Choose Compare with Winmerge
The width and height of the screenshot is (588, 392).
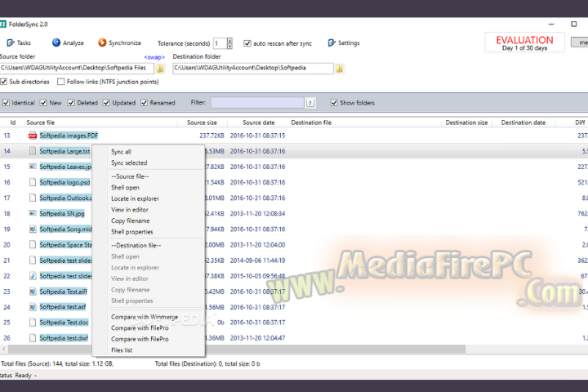point(145,317)
